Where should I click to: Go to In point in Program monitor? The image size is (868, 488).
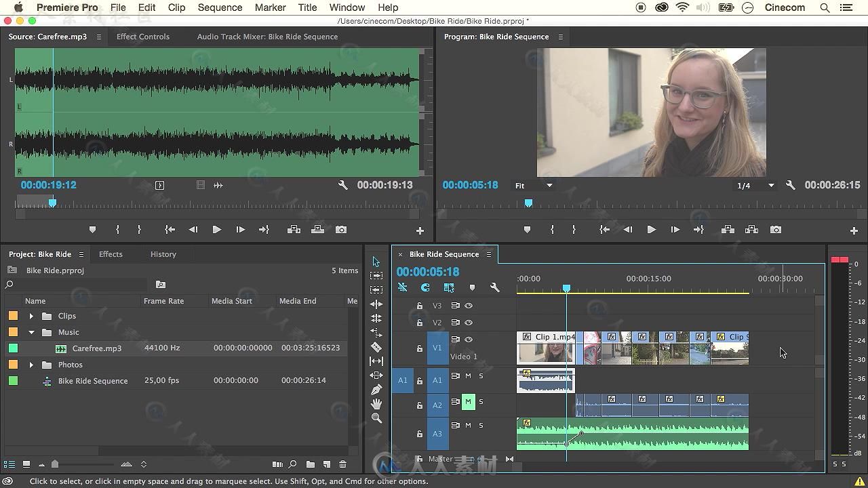[604, 230]
